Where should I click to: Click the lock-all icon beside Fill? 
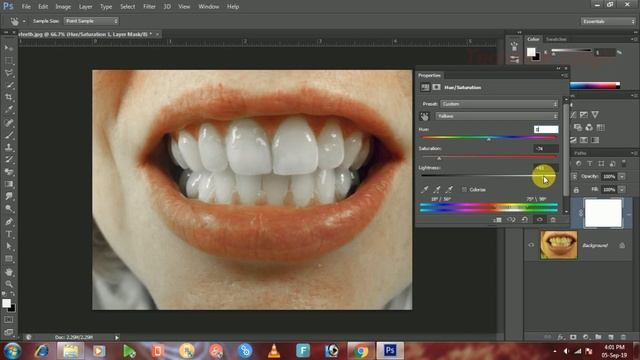[576, 190]
